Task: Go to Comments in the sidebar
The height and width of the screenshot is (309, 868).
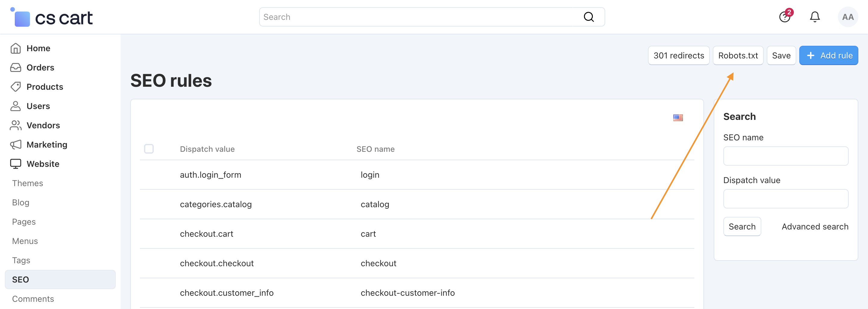Action: 33,298
